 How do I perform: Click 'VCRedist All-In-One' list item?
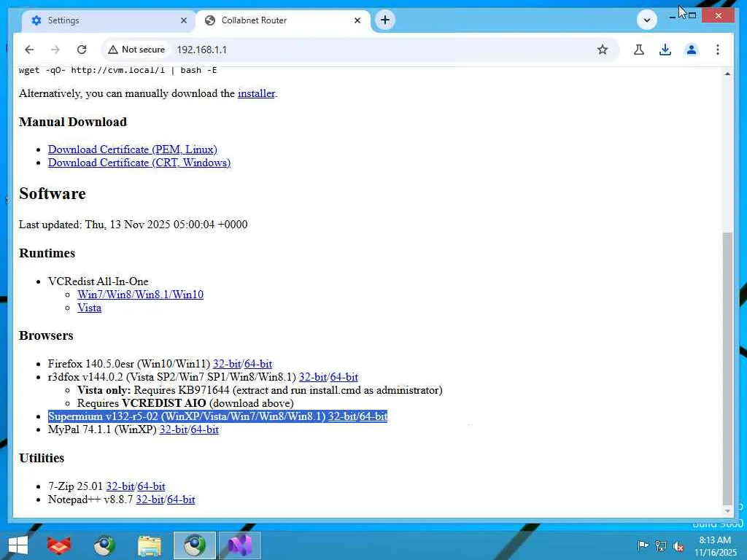(98, 282)
